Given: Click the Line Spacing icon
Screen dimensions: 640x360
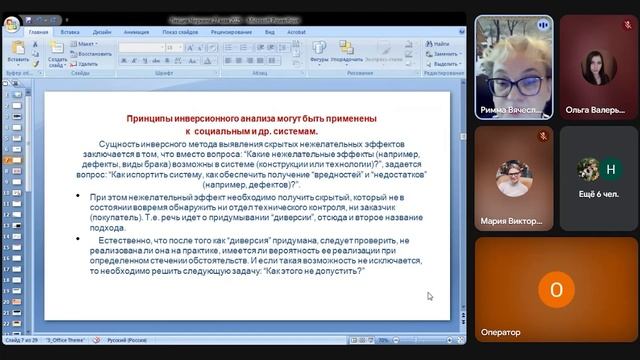Looking at the screenshot, I should pyautogui.click(x=283, y=48).
